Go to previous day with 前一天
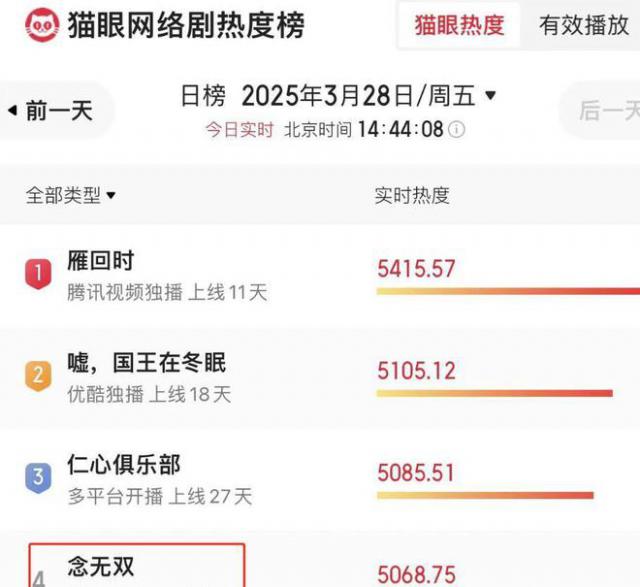The image size is (640, 587). (58, 110)
